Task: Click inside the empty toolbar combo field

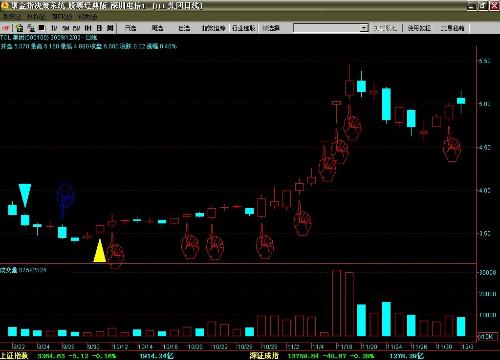Action: click(x=327, y=28)
